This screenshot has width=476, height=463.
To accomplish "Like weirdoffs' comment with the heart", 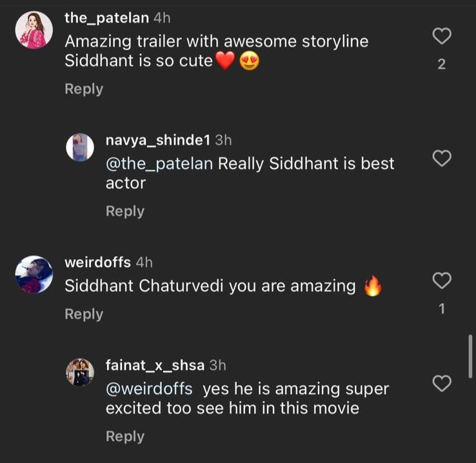I will pyautogui.click(x=441, y=281).
